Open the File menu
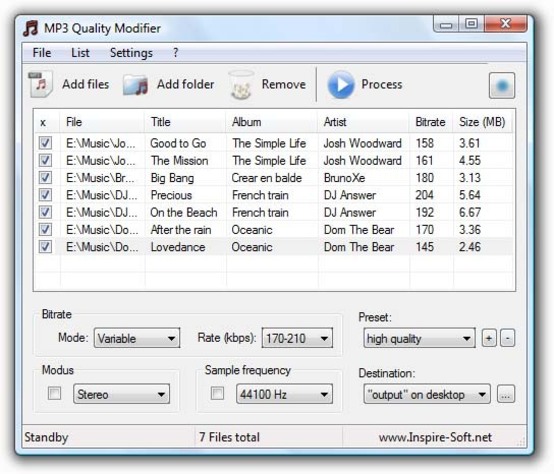554x474 pixels. click(x=42, y=53)
